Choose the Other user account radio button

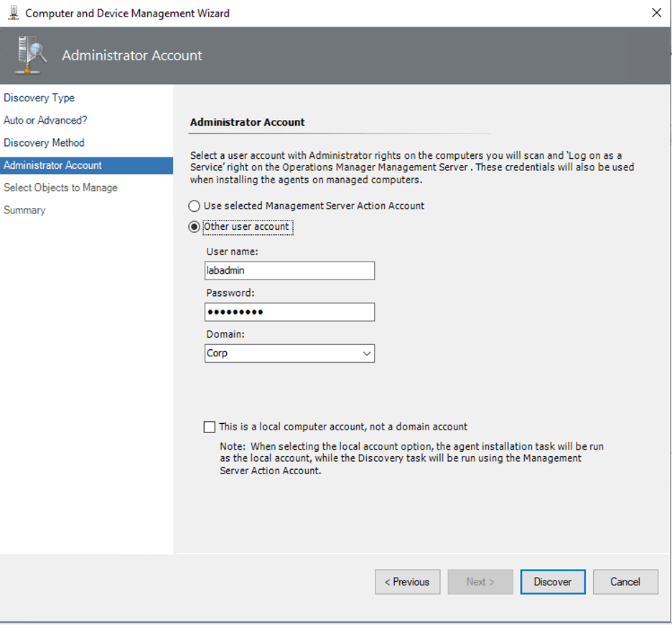195,227
